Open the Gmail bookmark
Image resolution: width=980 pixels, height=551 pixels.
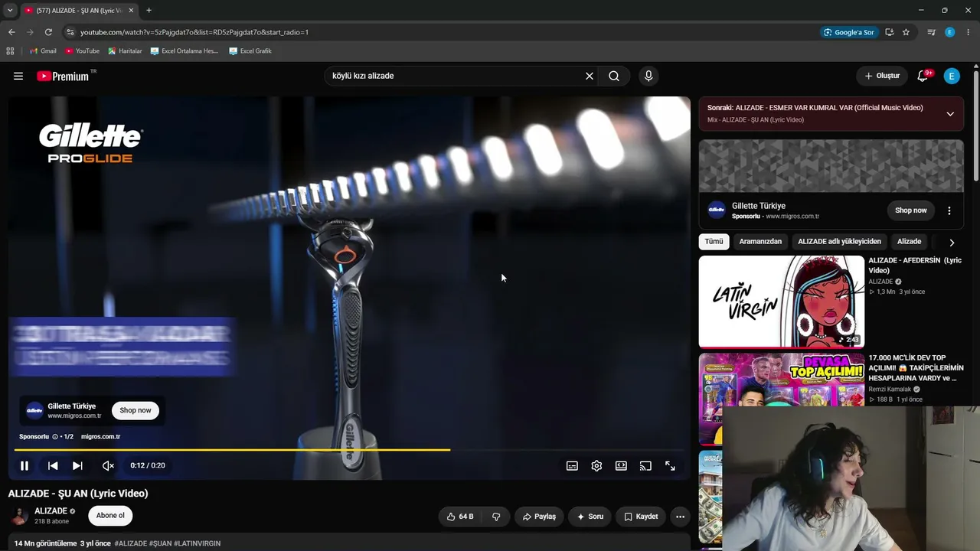click(x=43, y=51)
